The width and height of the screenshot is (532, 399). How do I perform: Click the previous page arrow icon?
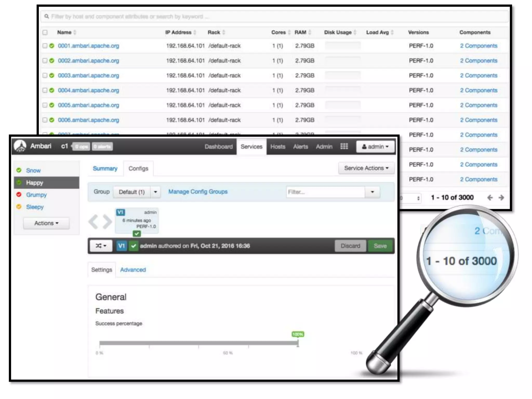tap(490, 198)
